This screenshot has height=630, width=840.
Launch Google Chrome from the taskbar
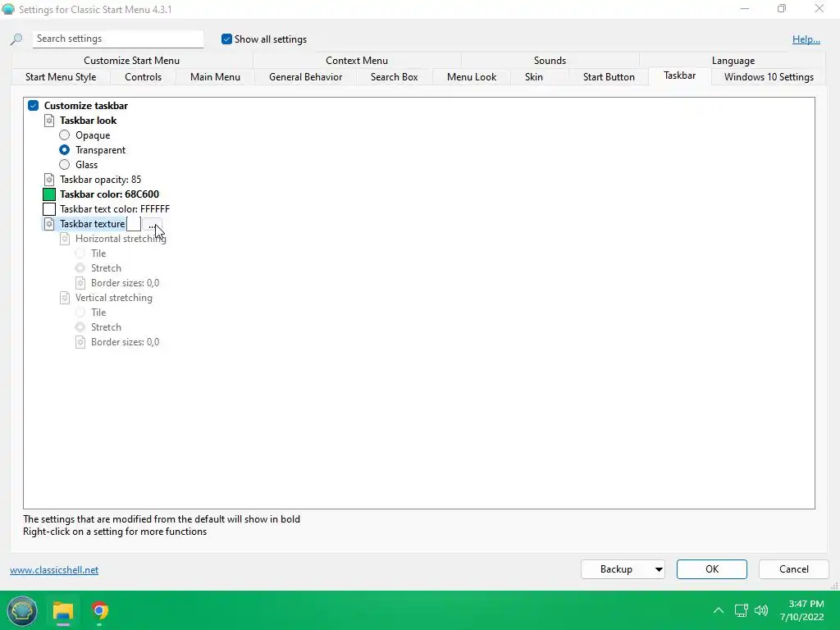99,611
